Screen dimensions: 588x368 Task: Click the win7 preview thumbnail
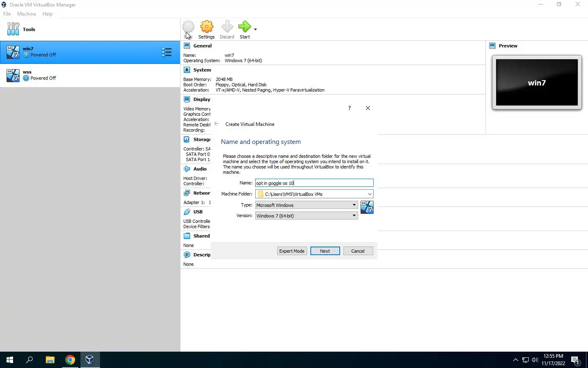coord(537,83)
